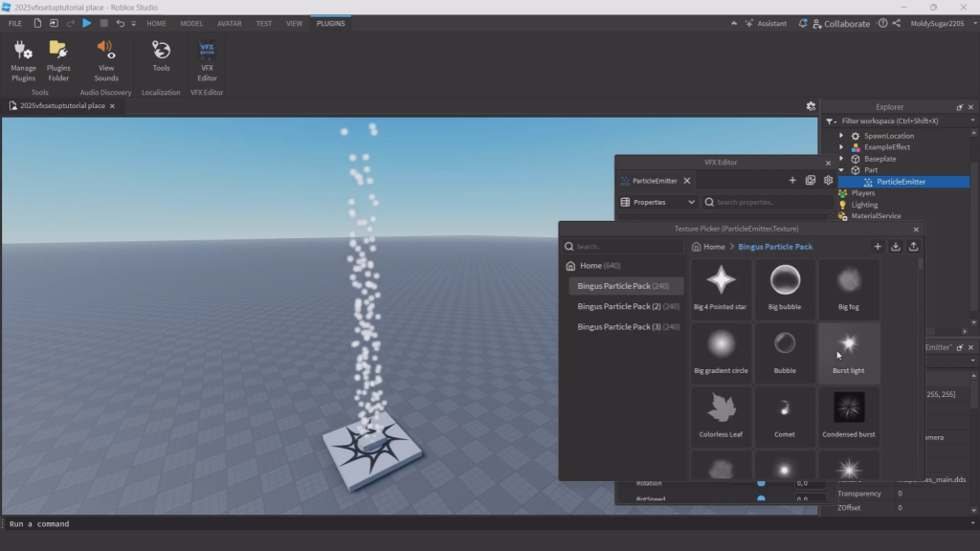This screenshot has height=551, width=980.
Task: Open the notifications bell
Action: pos(803,23)
